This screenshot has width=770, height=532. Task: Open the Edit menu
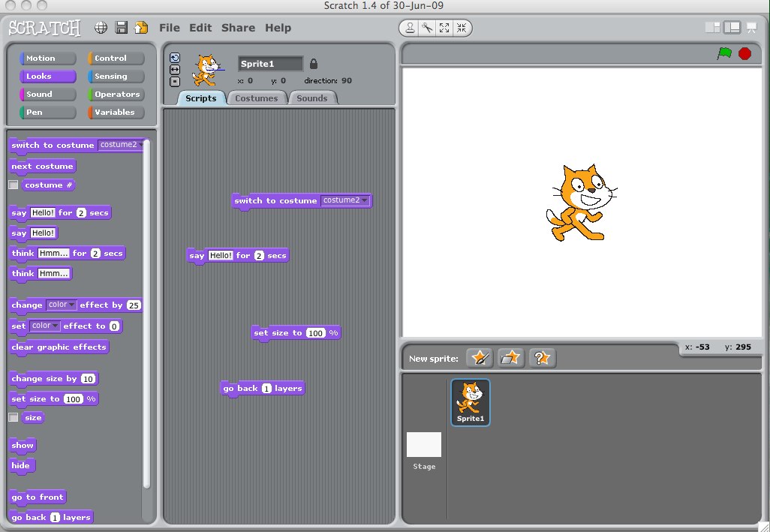[x=200, y=28]
